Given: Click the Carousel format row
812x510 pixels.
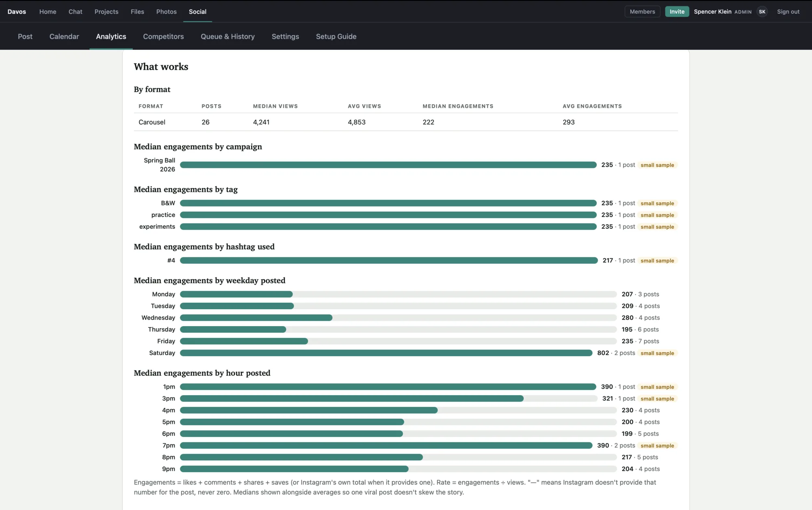Looking at the screenshot, I should tap(406, 122).
